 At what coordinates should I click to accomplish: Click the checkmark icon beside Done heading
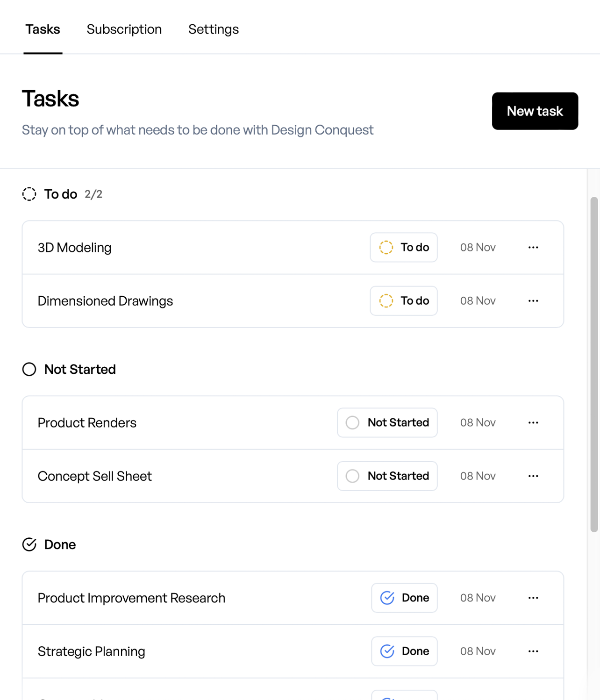(29, 544)
